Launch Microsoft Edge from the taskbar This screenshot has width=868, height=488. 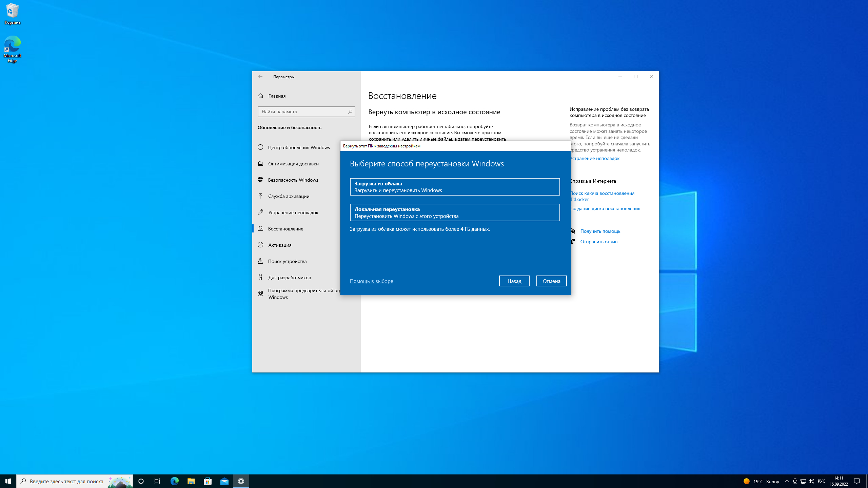[x=174, y=481]
